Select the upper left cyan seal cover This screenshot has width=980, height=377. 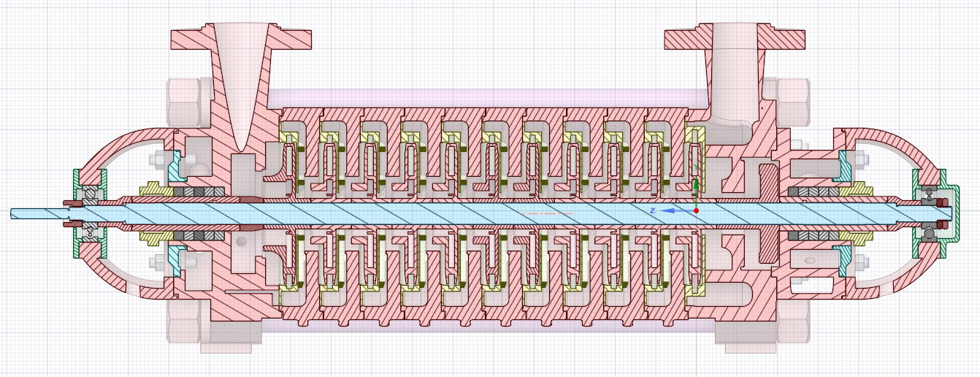175,167
